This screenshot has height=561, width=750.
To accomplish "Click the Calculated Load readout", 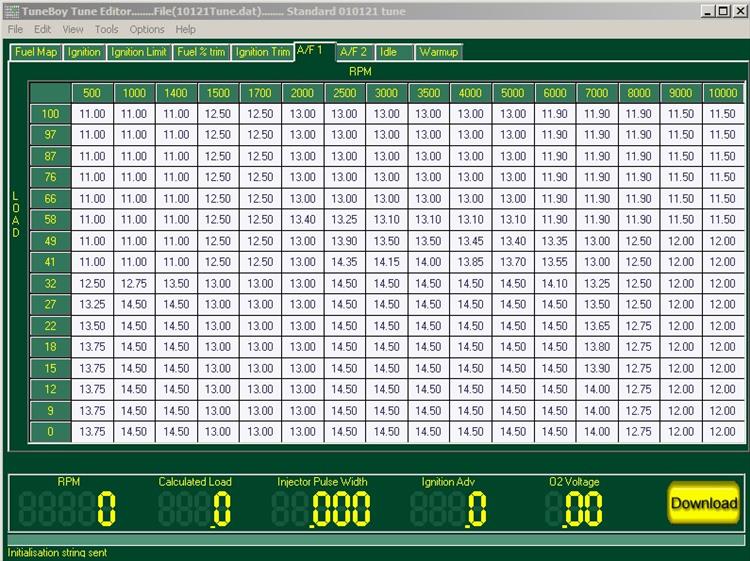I will click(x=195, y=509).
